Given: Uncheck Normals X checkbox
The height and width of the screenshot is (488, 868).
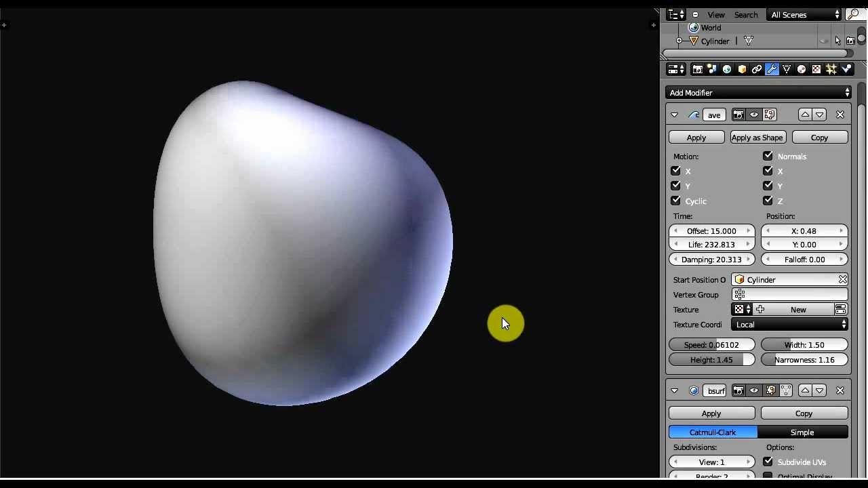Looking at the screenshot, I should click(x=768, y=171).
